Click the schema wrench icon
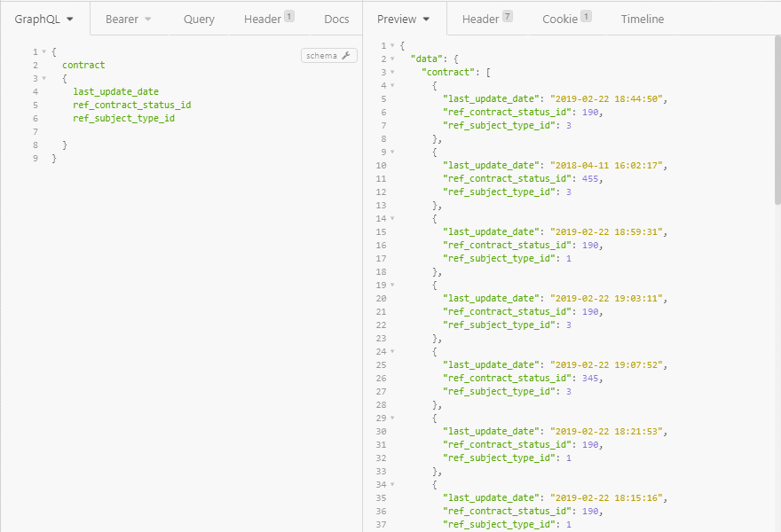The width and height of the screenshot is (781, 532). (x=347, y=56)
